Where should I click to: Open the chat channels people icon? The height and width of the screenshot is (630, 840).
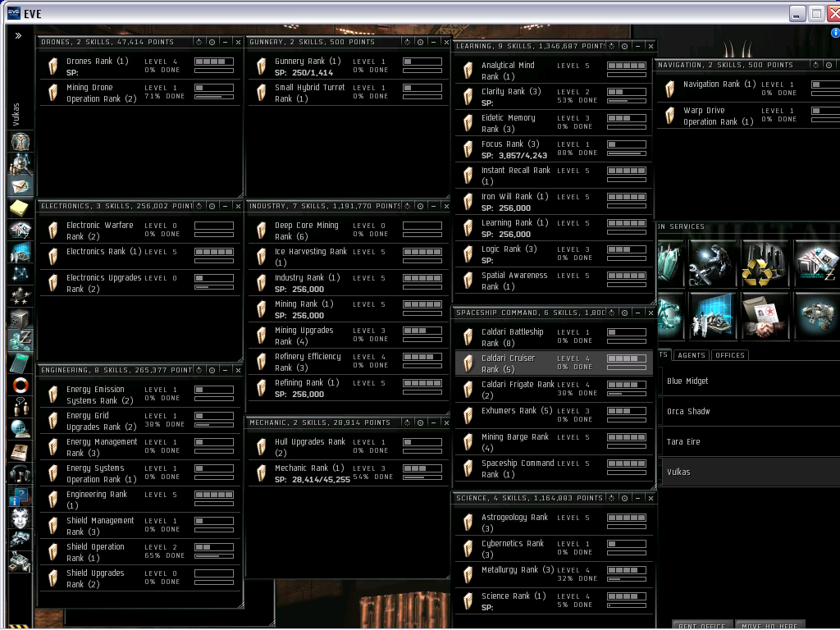tap(20, 407)
